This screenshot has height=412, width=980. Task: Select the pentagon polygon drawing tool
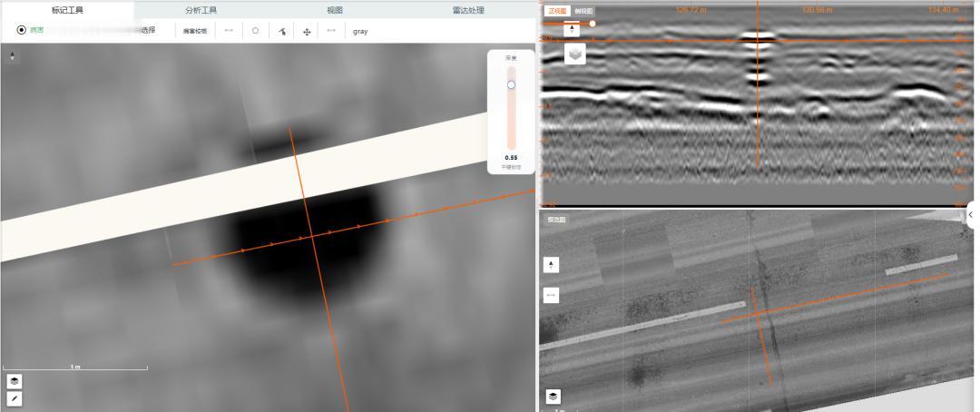256,30
